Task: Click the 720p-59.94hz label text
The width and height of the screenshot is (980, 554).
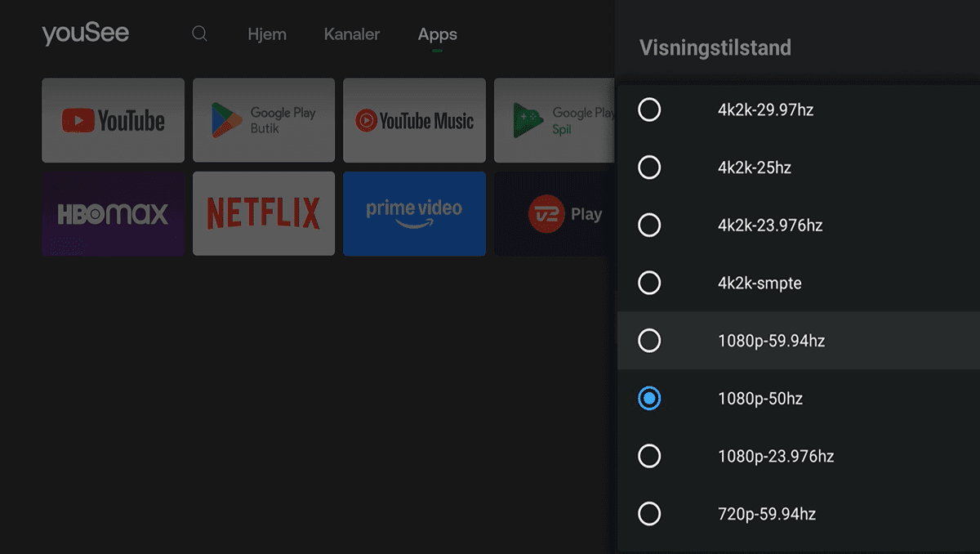Action: [x=767, y=514]
